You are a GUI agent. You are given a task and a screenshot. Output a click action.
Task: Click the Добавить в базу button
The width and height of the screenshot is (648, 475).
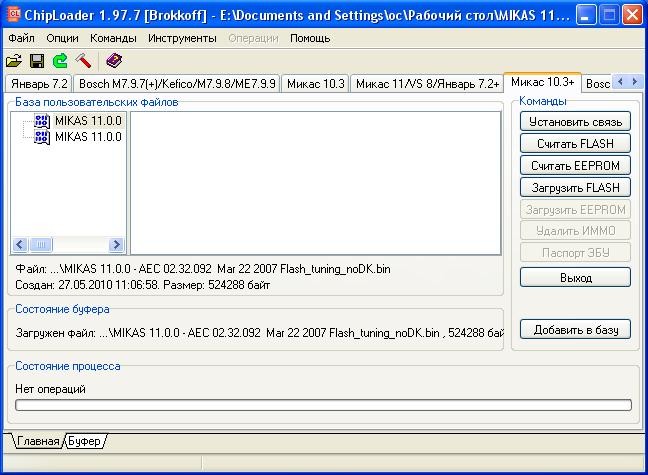(575, 329)
